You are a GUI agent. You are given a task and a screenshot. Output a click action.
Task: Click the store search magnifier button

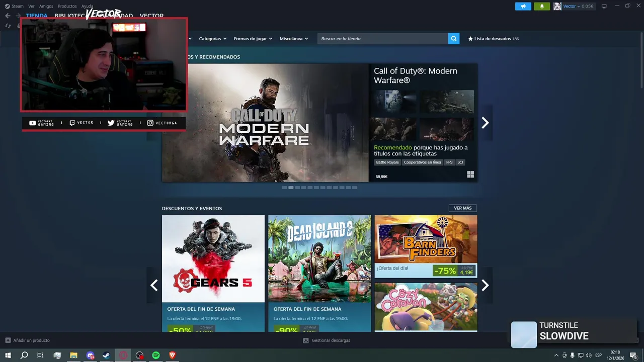click(x=454, y=39)
